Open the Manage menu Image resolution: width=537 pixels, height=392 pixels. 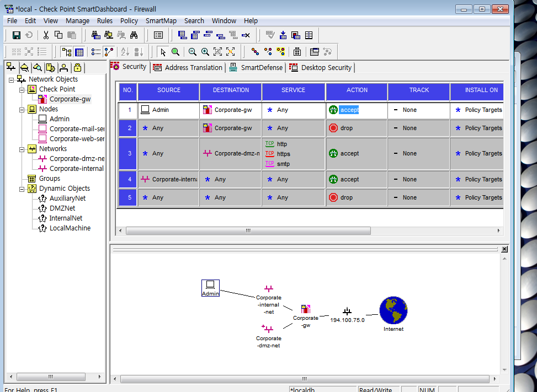click(77, 21)
